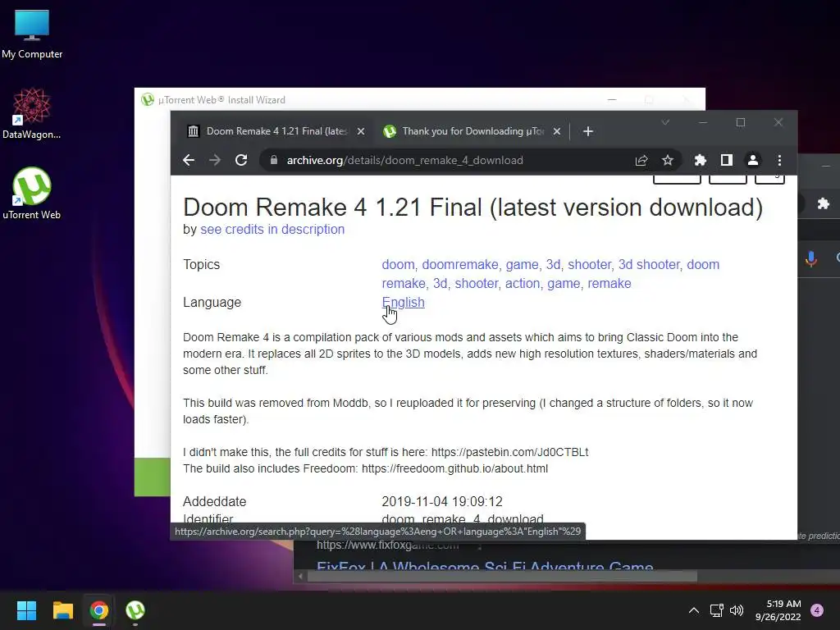Click the pastebin.com credits URL text
Image resolution: width=840 pixels, height=630 pixels.
click(509, 452)
